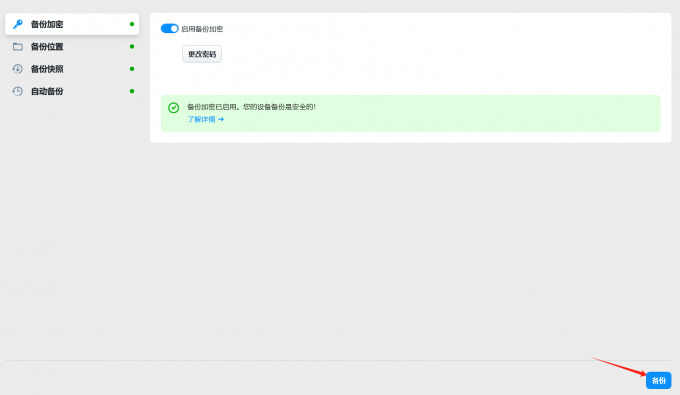This screenshot has width=680, height=395.
Task: Open the 备份加密 sidebar section
Action: tap(72, 24)
